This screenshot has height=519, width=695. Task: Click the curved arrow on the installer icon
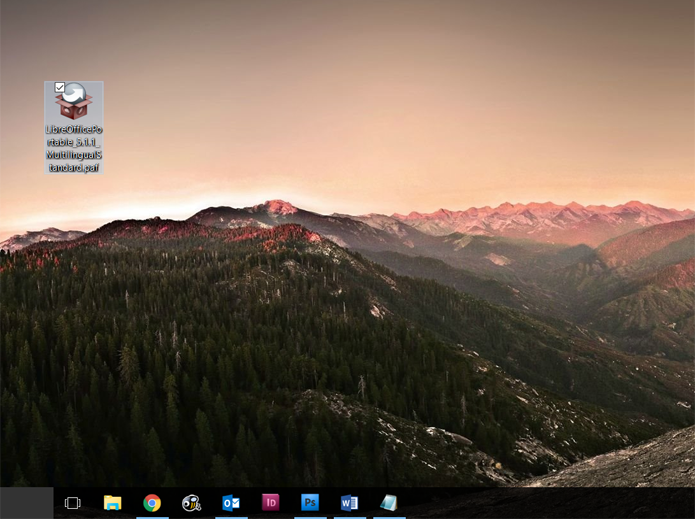(74, 93)
